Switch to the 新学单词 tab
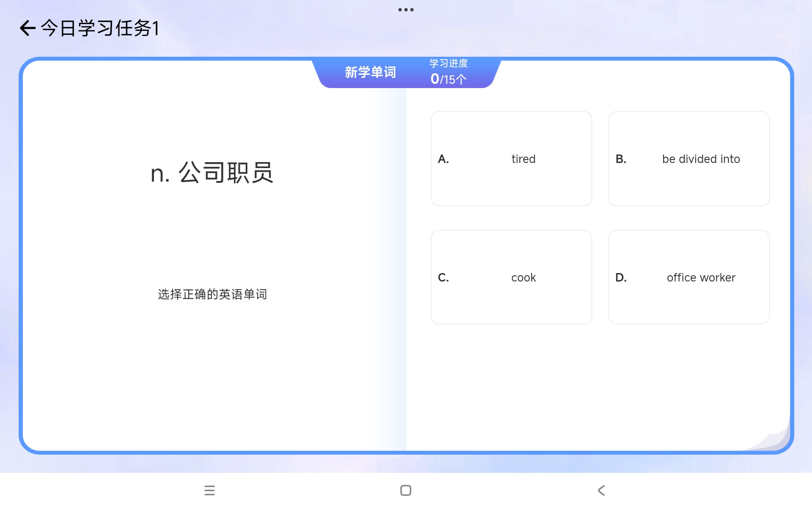Viewport: 812px width, 508px height. (370, 72)
